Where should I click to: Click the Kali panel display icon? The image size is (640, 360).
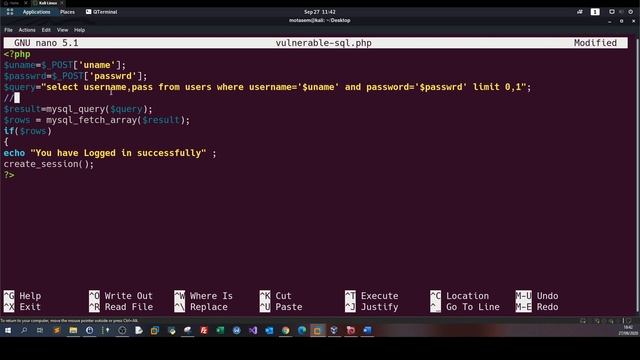[611, 12]
